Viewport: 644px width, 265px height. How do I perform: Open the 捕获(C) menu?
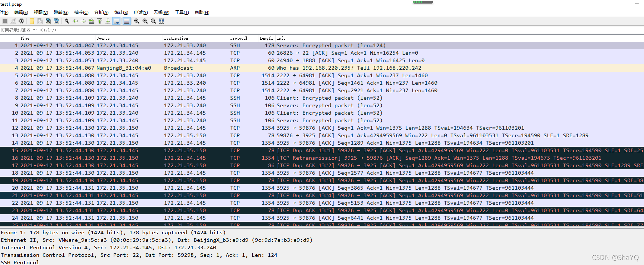click(81, 12)
